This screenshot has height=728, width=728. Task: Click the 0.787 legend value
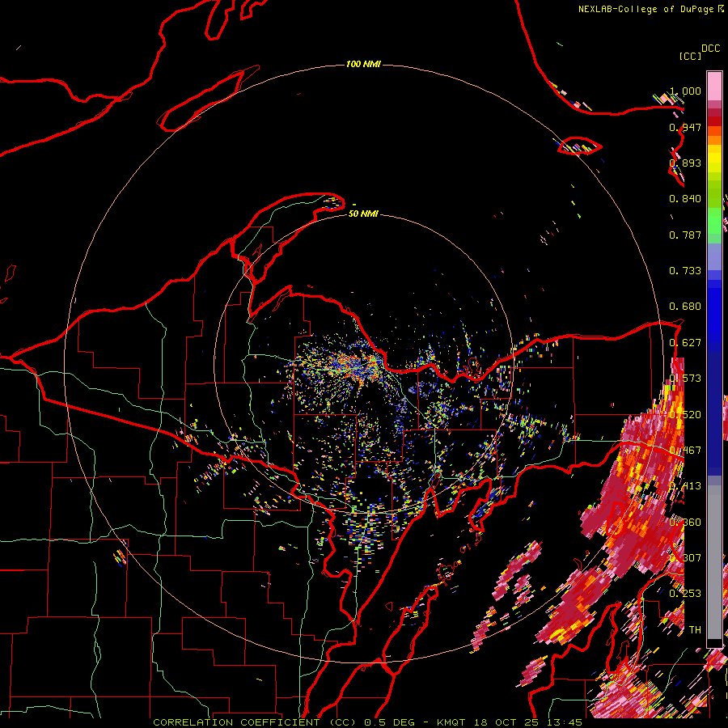(x=685, y=235)
